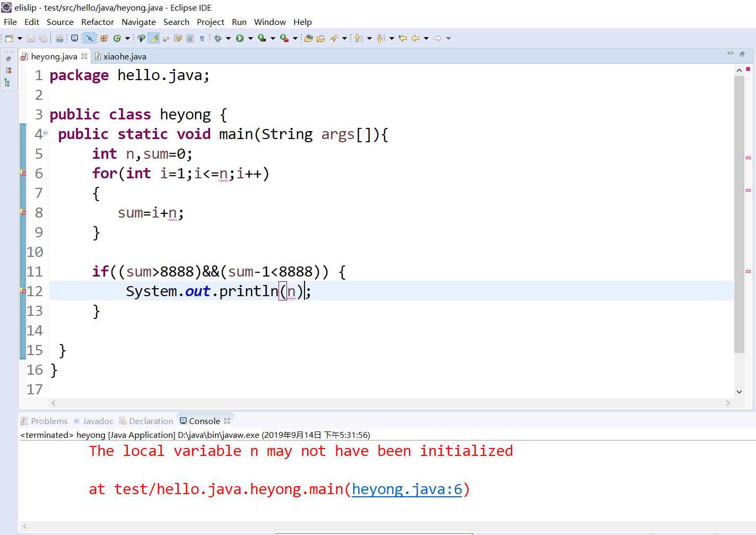
Task: Click the Save All icon
Action: [x=43, y=38]
